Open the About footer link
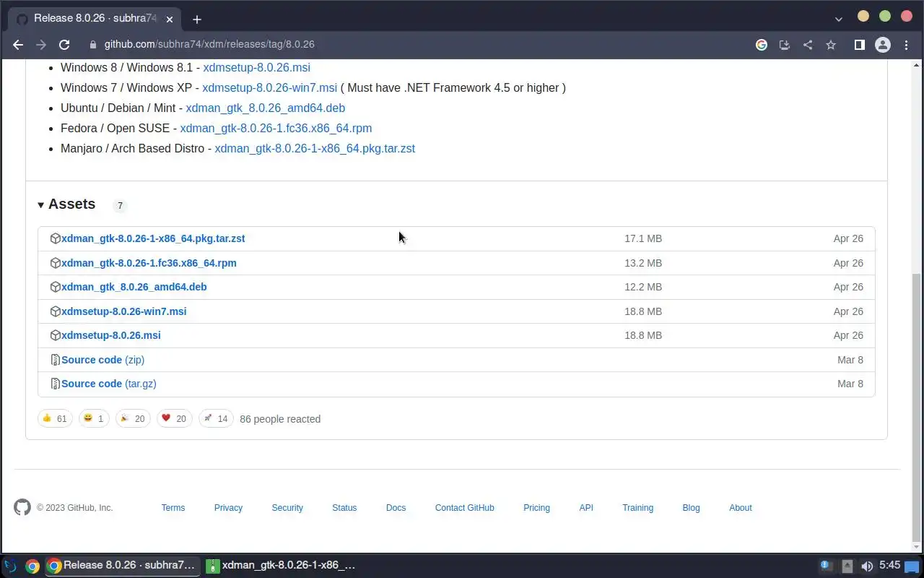Viewport: 924px width, 578px height. tap(740, 508)
